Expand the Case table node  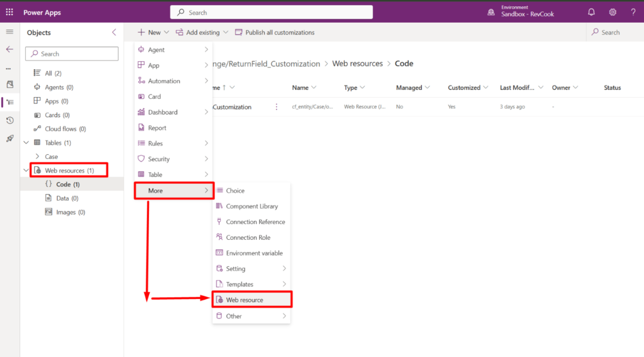[37, 156]
